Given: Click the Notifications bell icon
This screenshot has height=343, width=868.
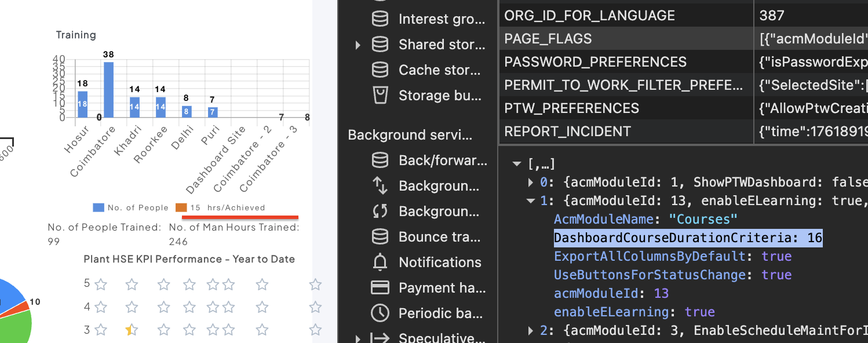Looking at the screenshot, I should [x=380, y=262].
